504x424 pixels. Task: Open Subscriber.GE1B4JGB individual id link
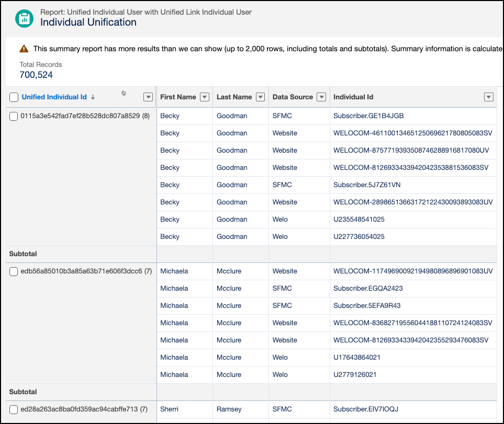coord(368,116)
